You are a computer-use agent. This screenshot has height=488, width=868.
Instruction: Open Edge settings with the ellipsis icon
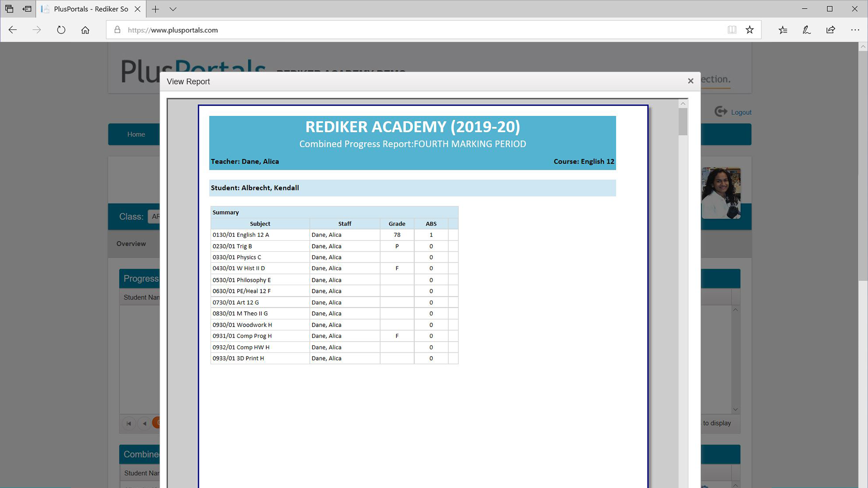855,30
